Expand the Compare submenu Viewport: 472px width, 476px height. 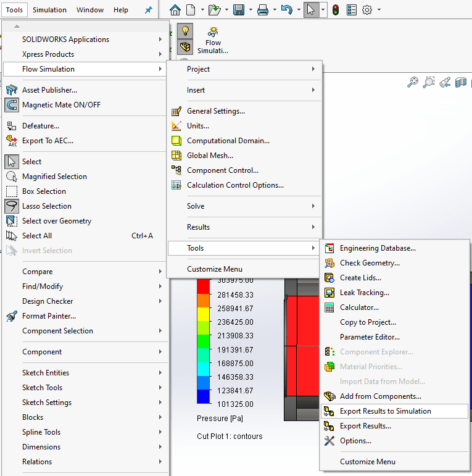(86, 272)
